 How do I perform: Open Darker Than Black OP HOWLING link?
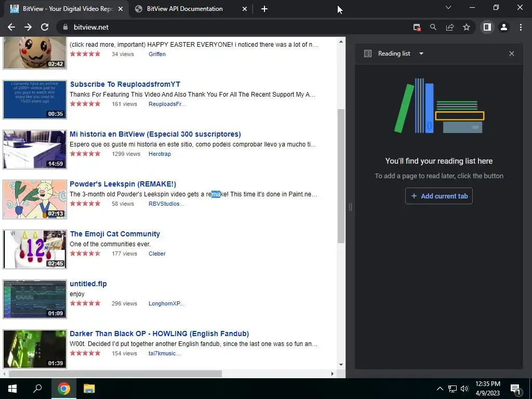(159, 334)
